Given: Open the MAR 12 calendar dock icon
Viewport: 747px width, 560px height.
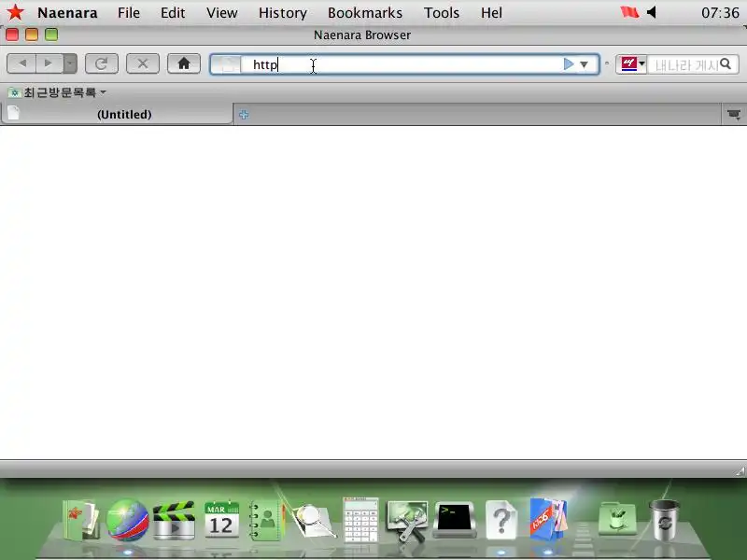Looking at the screenshot, I should [x=221, y=520].
